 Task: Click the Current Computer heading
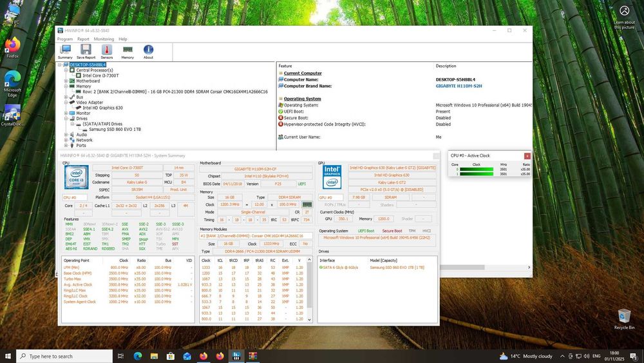[x=303, y=73]
